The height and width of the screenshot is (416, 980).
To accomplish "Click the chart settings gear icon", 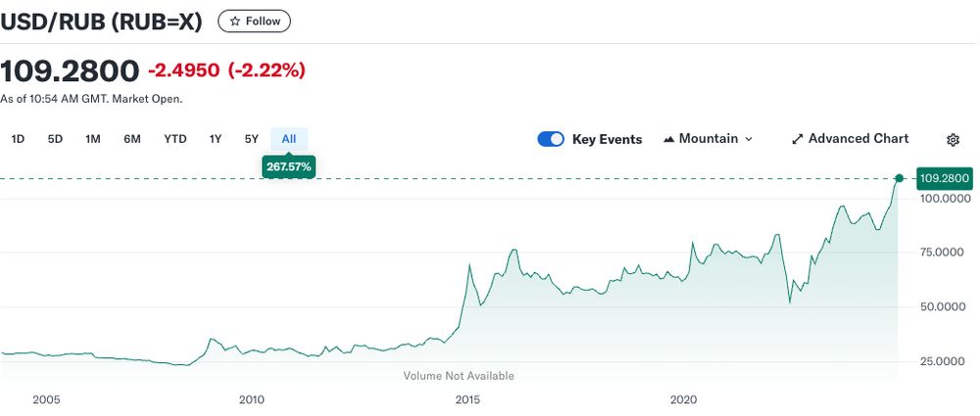I will pos(953,140).
